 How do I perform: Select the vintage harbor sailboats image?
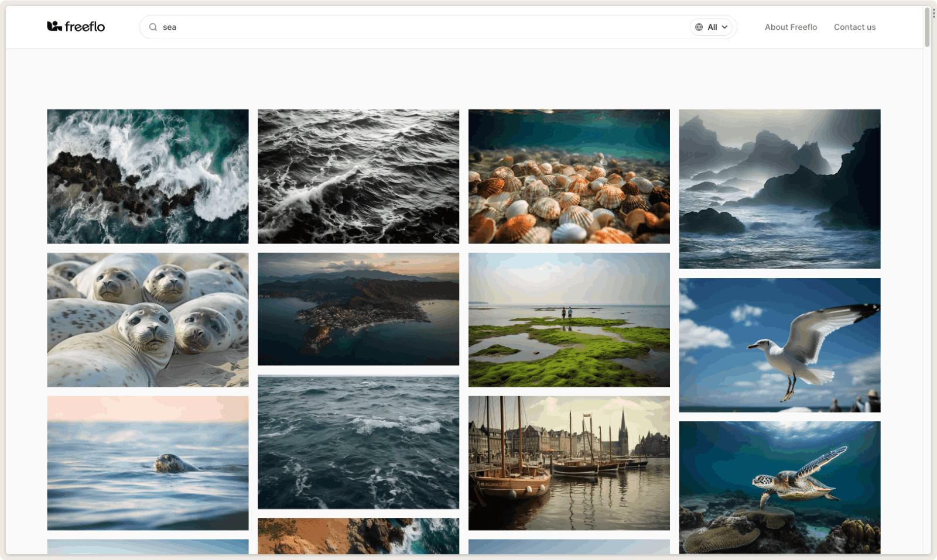[569, 463]
